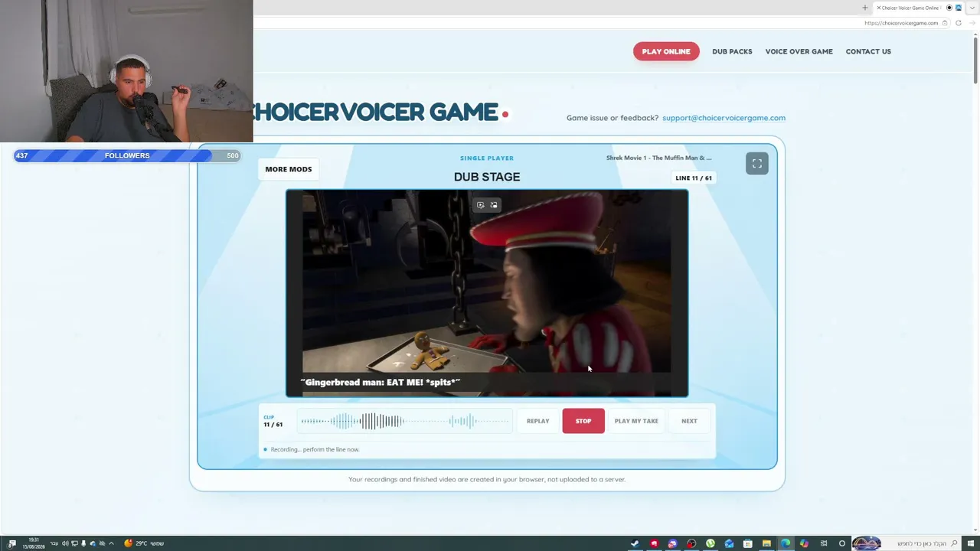Toggle fullscreen for the dub stage
980x551 pixels.
tap(757, 163)
